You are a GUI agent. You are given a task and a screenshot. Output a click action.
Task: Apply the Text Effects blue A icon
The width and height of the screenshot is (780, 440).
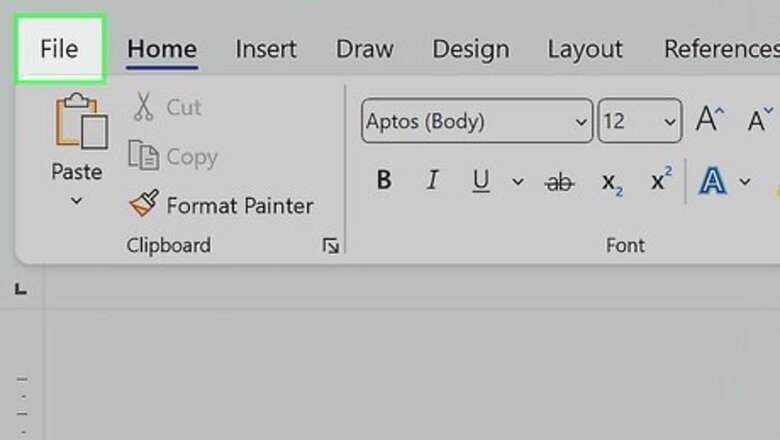[x=712, y=181]
